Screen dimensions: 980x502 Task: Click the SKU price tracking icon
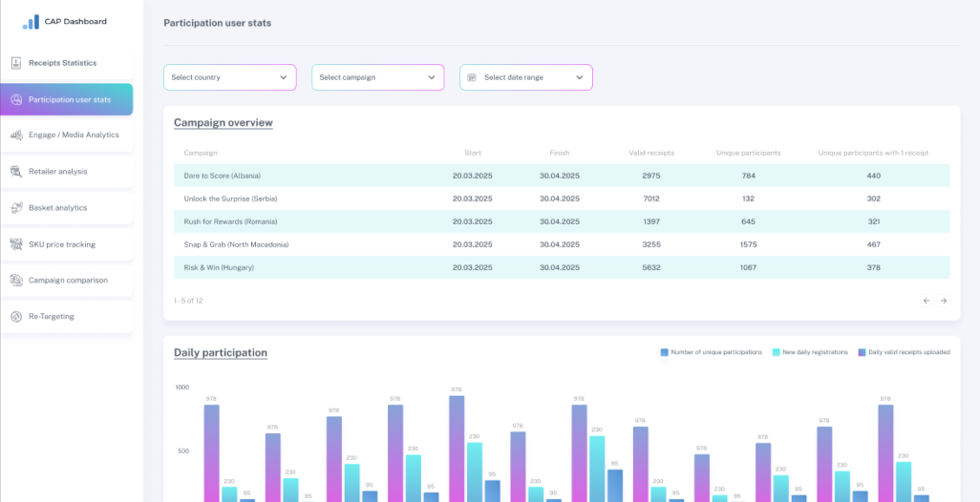point(16,244)
